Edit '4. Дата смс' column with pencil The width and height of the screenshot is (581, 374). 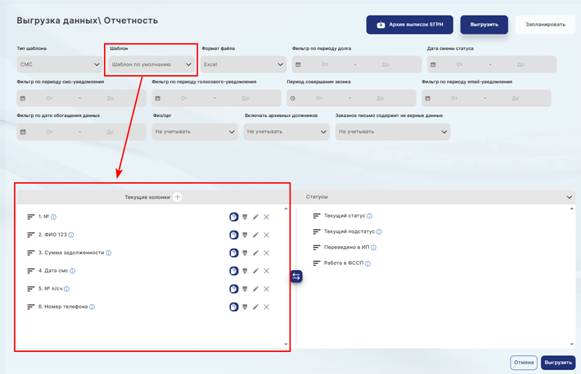[x=256, y=271]
